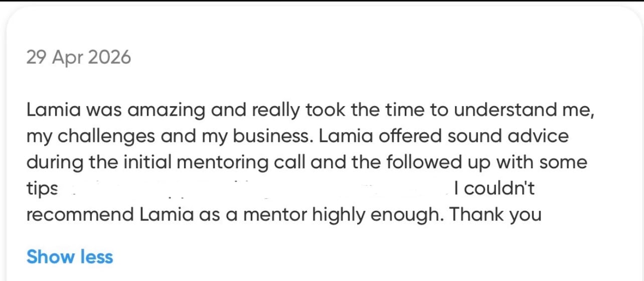The height and width of the screenshot is (281, 644).
Task: Click the review date 29 Apr 2026
Action: point(78,58)
